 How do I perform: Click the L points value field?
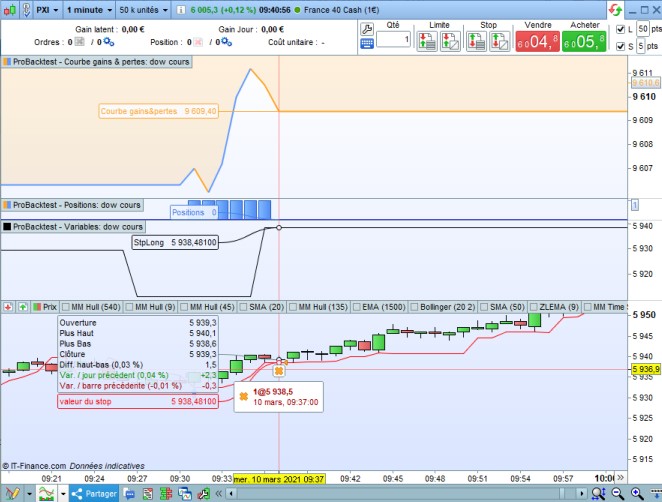pos(643,29)
